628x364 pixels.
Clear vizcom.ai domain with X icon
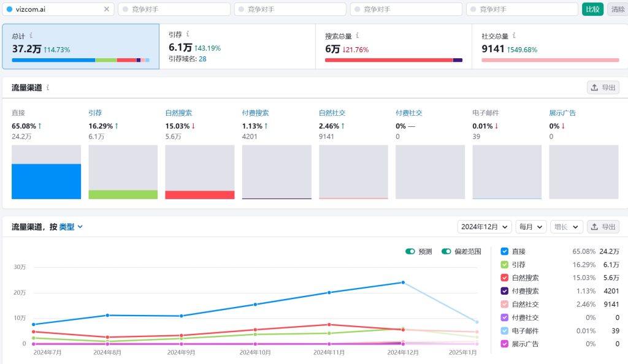107,9
